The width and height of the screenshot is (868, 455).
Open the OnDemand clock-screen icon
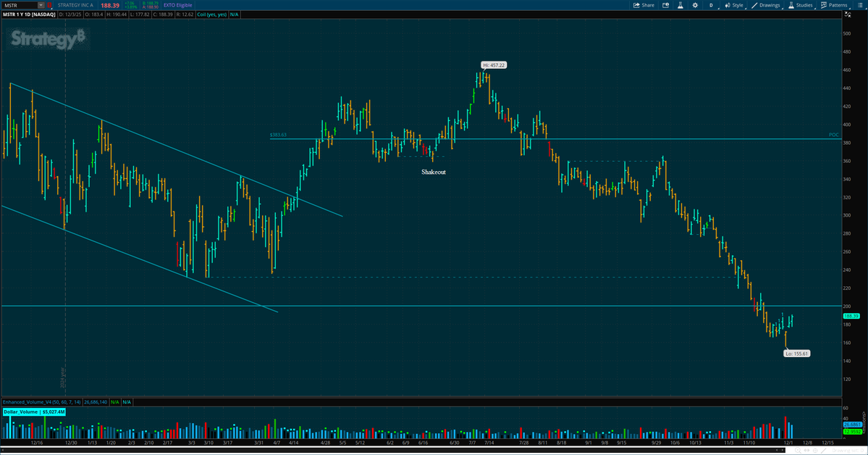click(666, 5)
